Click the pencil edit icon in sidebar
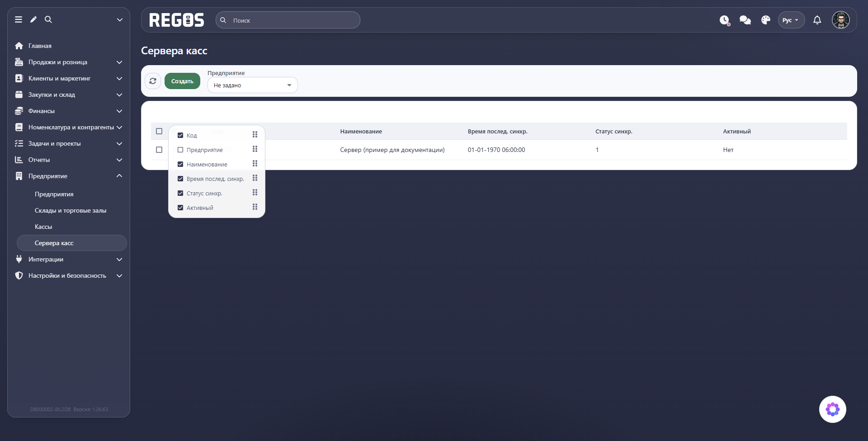Image resolution: width=868 pixels, height=441 pixels. coord(33,19)
